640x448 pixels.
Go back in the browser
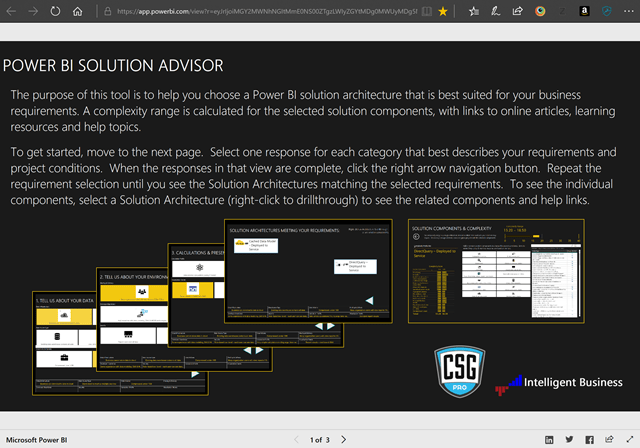(11, 11)
